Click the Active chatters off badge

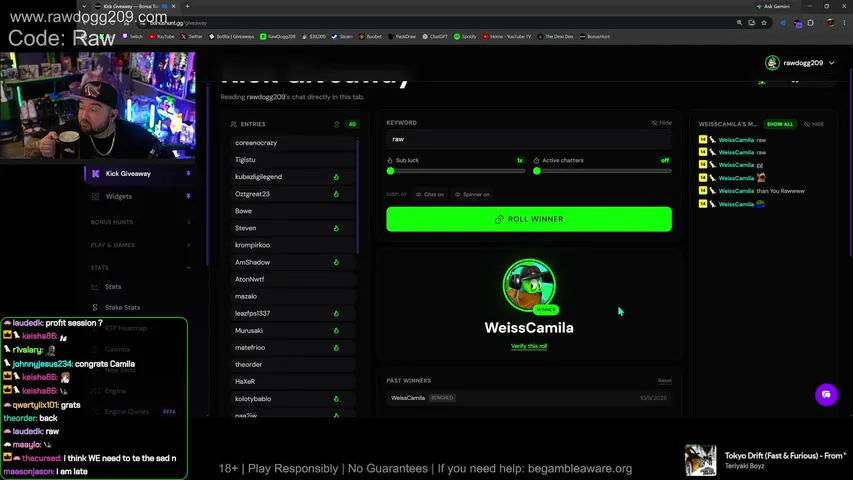click(x=665, y=161)
